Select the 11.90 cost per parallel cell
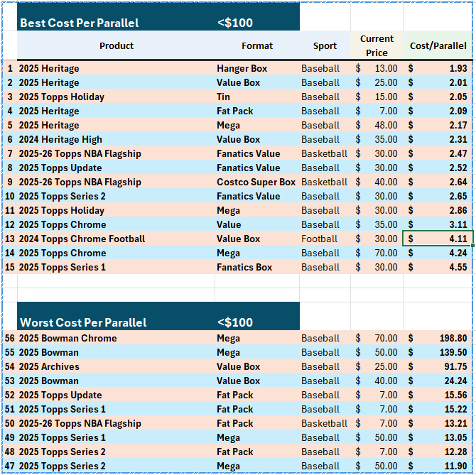The width and height of the screenshot is (476, 475). click(x=438, y=466)
